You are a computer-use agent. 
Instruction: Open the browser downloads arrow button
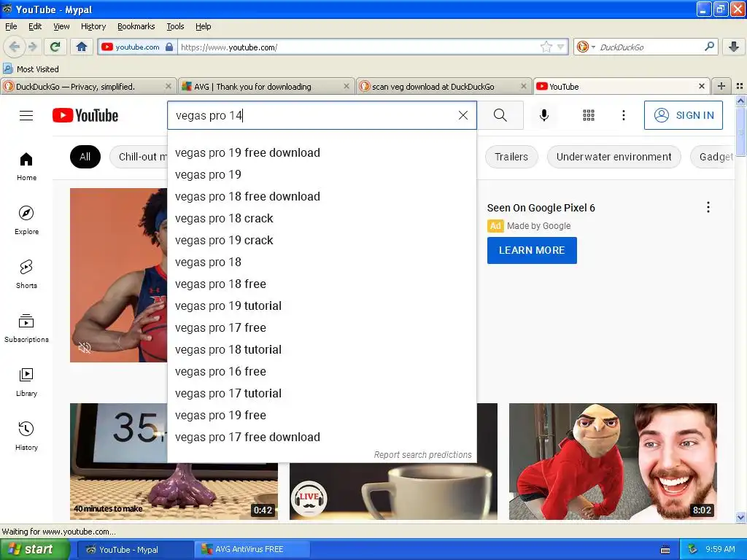pyautogui.click(x=734, y=47)
